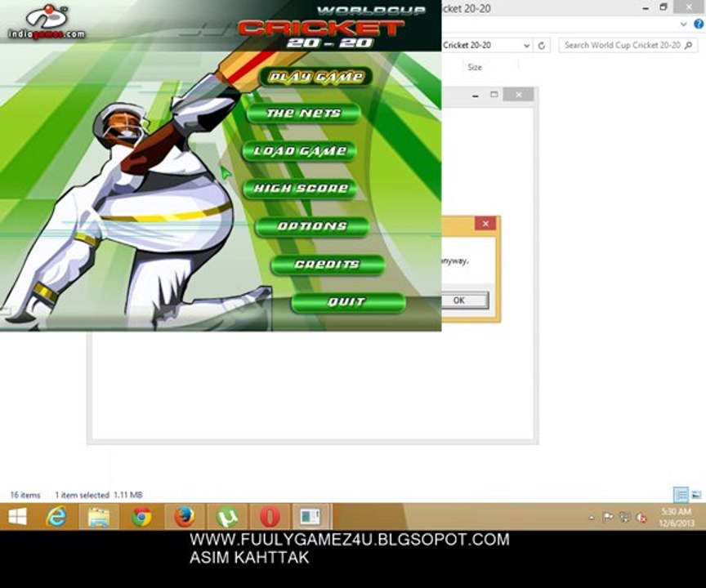Switch Explorer to details view
The height and width of the screenshot is (588, 706).
click(x=681, y=495)
